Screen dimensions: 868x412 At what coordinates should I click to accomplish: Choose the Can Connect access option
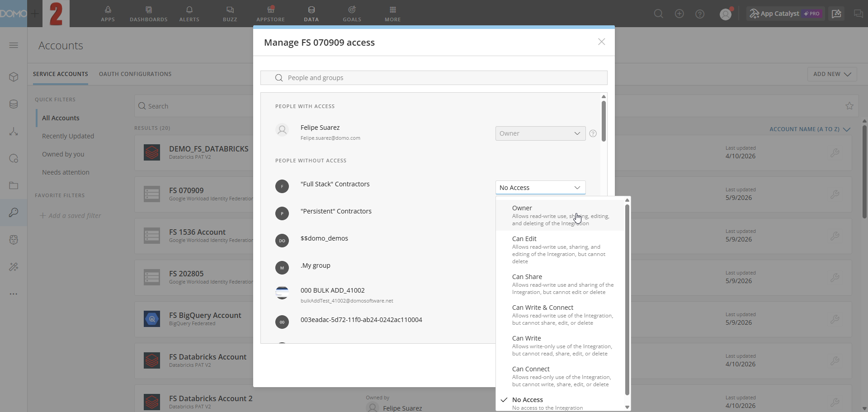tap(560, 376)
